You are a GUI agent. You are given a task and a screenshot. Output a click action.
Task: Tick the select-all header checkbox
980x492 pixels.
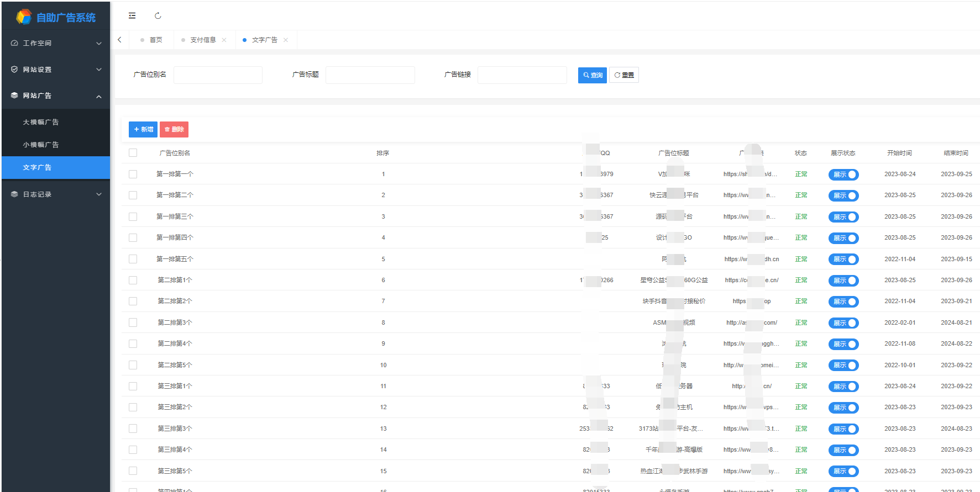[133, 153]
